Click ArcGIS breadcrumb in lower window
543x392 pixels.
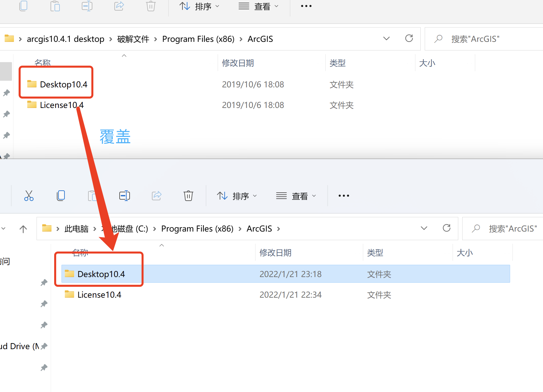(x=259, y=229)
